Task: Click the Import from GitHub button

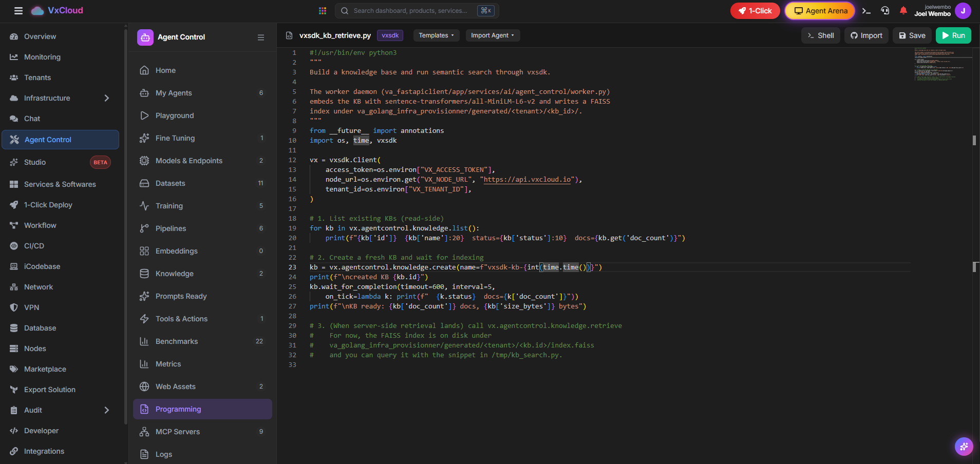Action: tap(866, 35)
